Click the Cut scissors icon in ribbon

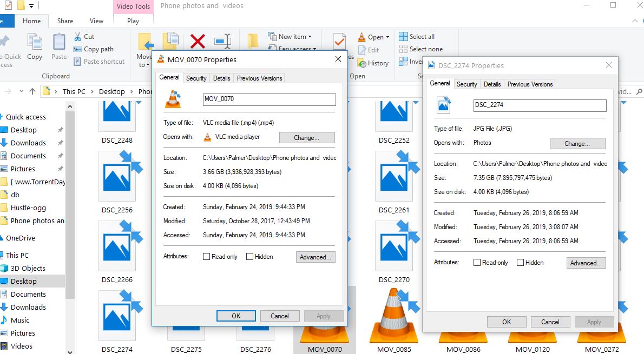point(77,37)
